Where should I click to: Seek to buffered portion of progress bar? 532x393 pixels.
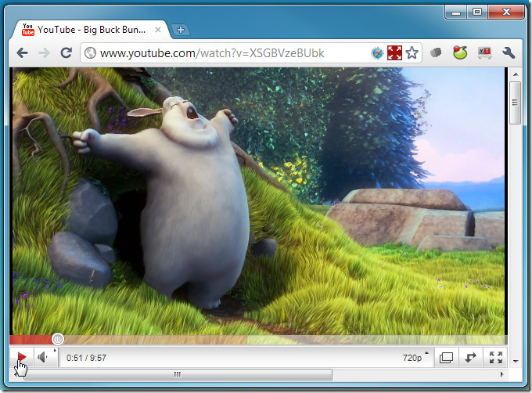click(155, 340)
